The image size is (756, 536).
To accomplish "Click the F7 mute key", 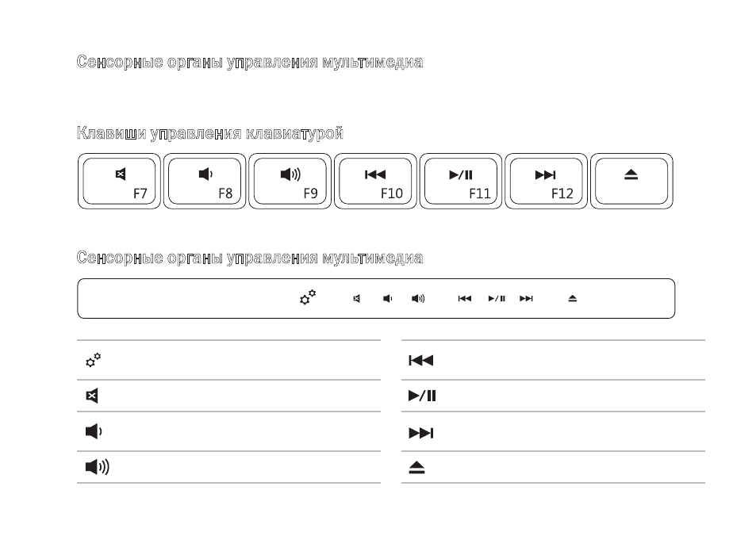I will [119, 182].
